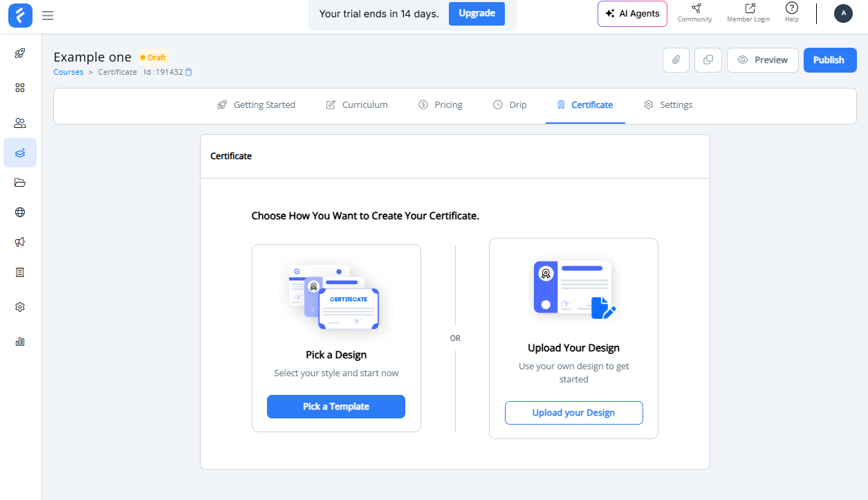The height and width of the screenshot is (500, 868).
Task: Select the highlighted courses layers icon
Action: [19, 152]
